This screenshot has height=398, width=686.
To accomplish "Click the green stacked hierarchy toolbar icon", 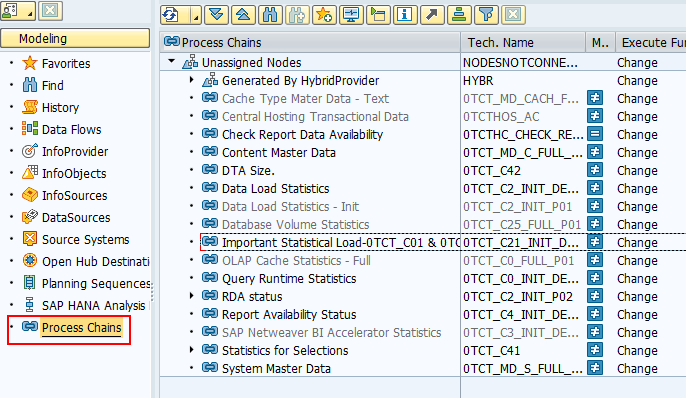I will [x=459, y=15].
